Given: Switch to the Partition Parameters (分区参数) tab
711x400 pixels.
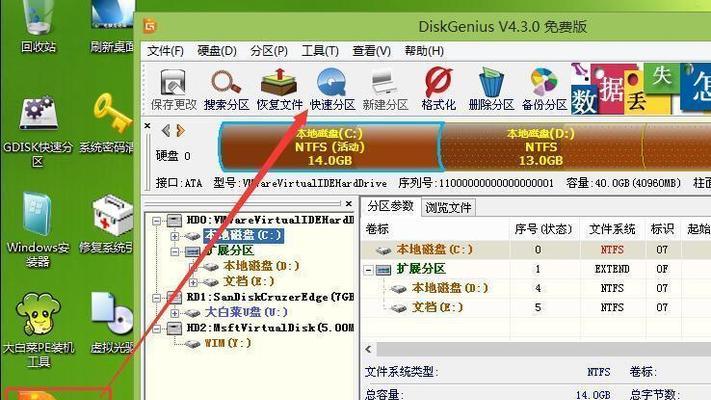Looking at the screenshot, I should pyautogui.click(x=390, y=206).
